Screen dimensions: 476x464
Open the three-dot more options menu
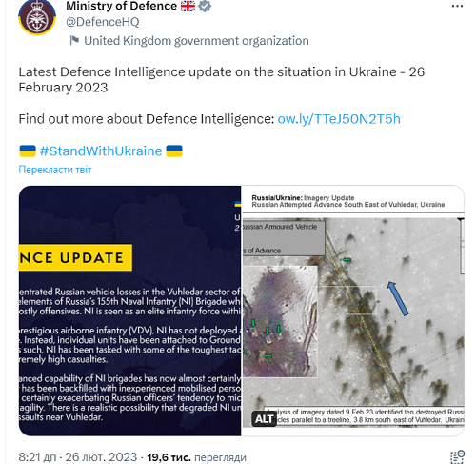pyautogui.click(x=457, y=6)
